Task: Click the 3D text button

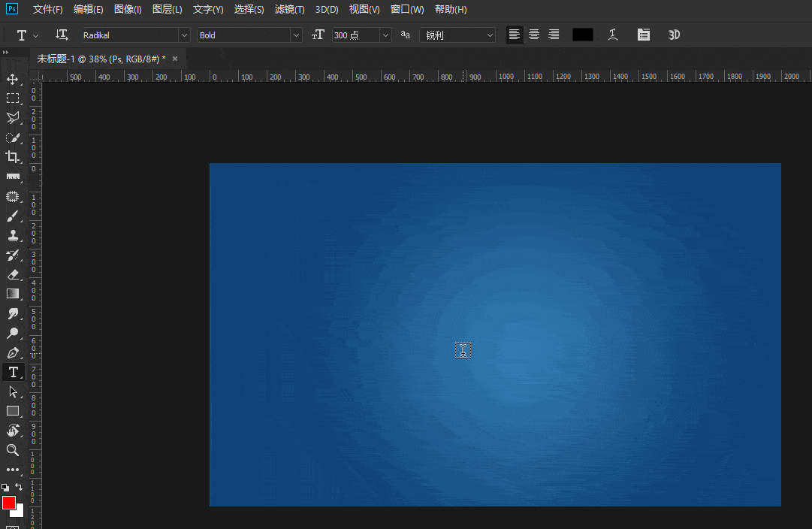Action: (674, 35)
